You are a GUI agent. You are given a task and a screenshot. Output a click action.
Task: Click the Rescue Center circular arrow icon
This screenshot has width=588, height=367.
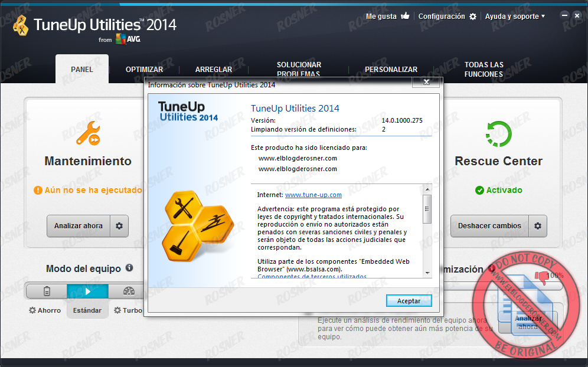(499, 134)
